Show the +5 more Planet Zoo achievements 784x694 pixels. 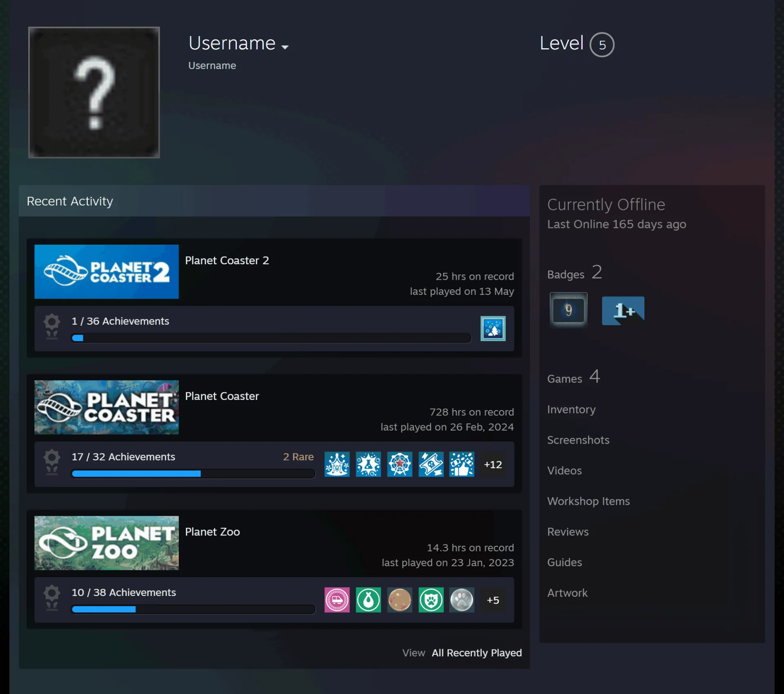click(x=493, y=600)
